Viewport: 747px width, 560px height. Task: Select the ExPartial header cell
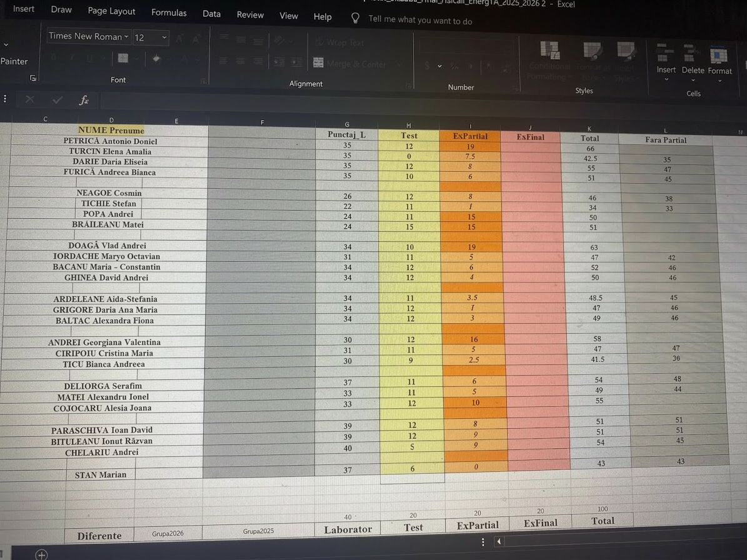[469, 136]
